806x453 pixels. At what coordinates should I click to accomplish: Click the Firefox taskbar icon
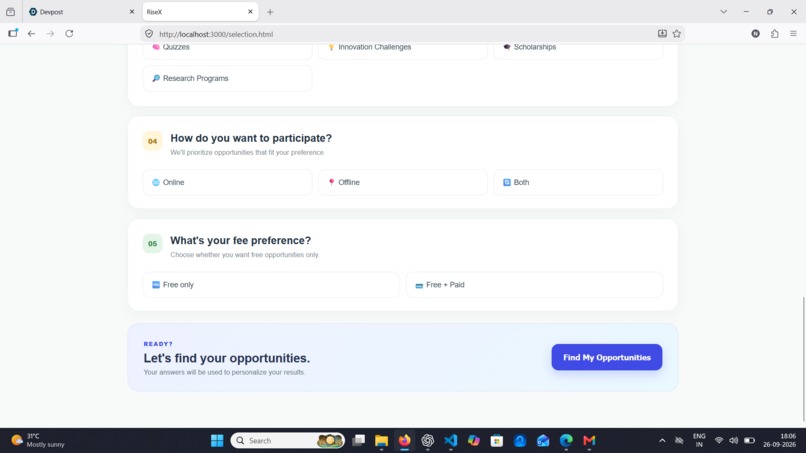click(405, 441)
